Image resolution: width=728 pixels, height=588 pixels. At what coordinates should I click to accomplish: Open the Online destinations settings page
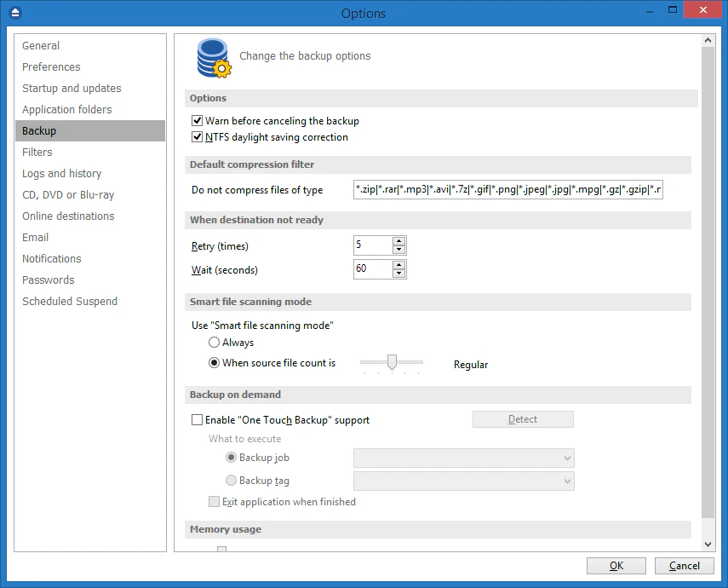[68, 216]
